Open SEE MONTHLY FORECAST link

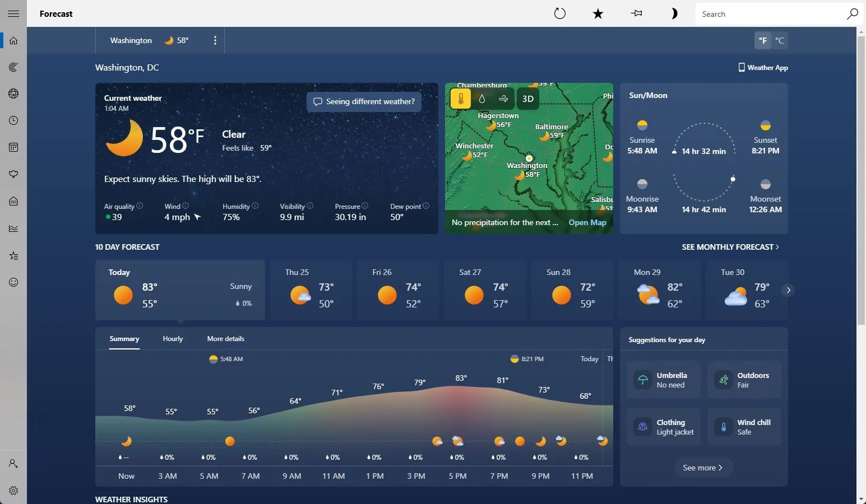[729, 247]
